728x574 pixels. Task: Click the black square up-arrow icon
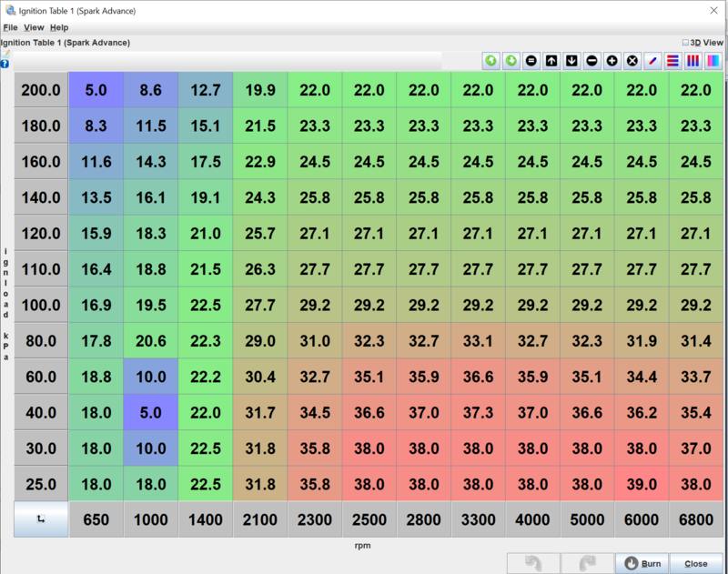(x=551, y=61)
